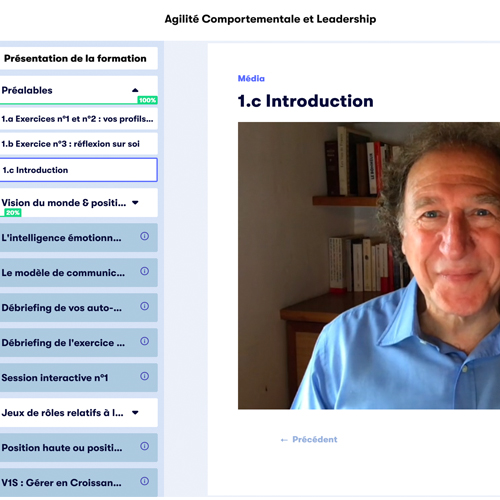Click the 100% Préalables progress badge

pyautogui.click(x=147, y=100)
